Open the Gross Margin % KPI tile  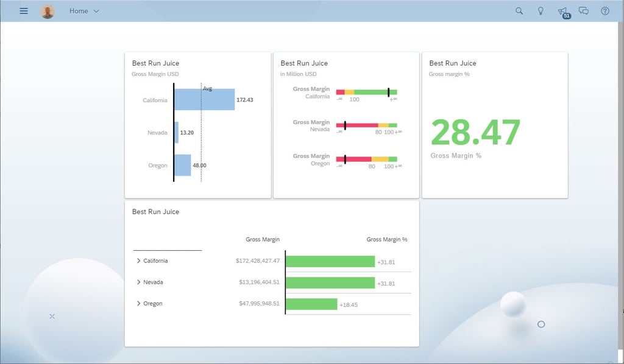[x=494, y=124]
